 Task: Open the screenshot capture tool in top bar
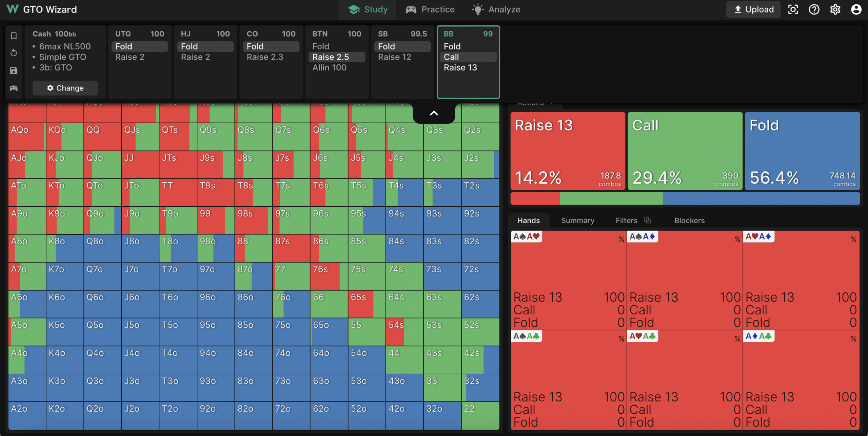tap(793, 9)
